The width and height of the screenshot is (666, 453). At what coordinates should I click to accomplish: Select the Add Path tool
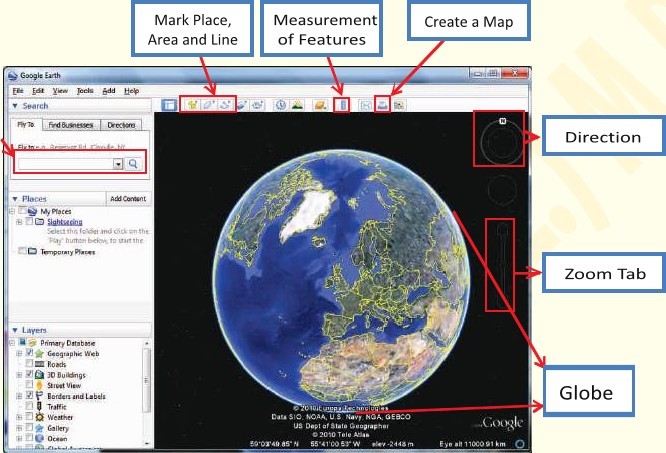[x=226, y=104]
